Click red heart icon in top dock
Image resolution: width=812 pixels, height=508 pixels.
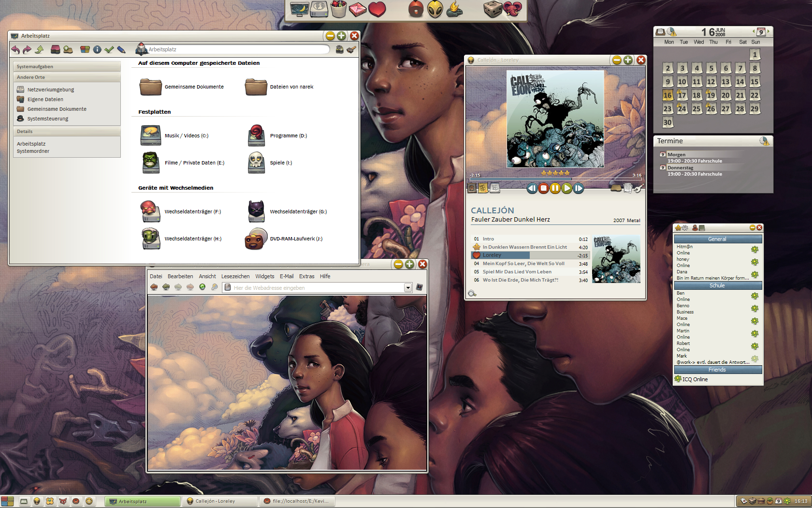377,10
